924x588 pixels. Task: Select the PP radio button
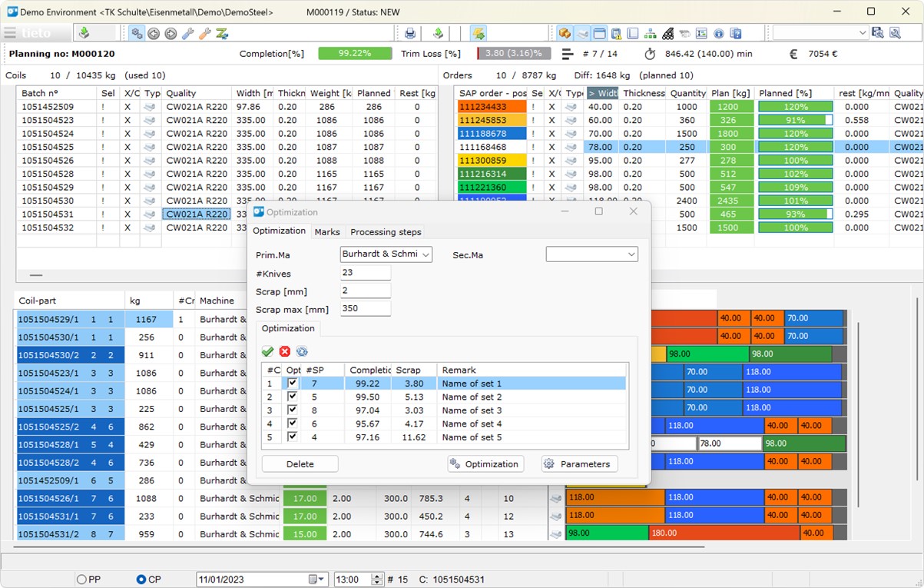(81, 580)
